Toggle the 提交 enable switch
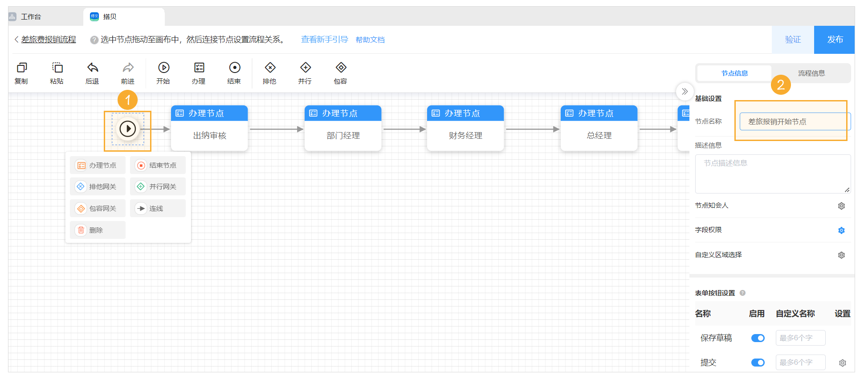The image size is (868, 383). click(758, 363)
